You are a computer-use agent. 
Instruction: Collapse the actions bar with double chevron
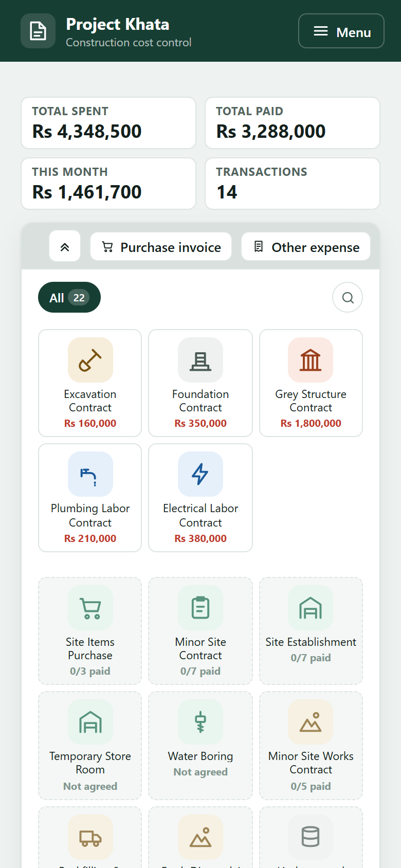[x=65, y=246]
